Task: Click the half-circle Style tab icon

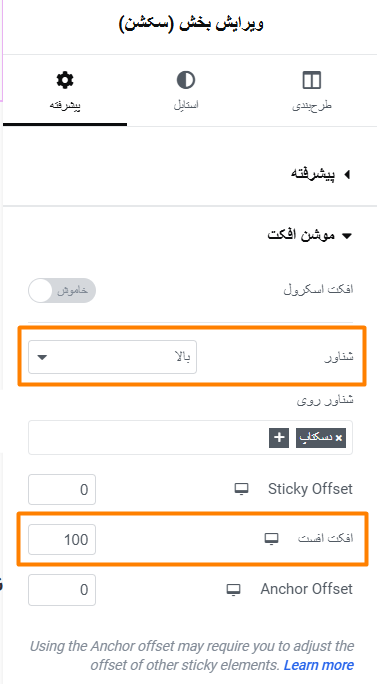Action: click(x=186, y=80)
